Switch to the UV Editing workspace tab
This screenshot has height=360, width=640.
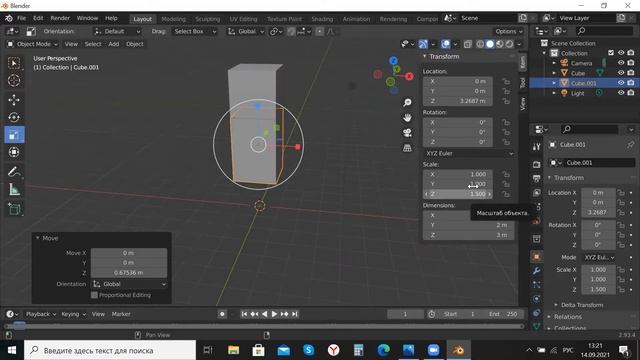pos(243,19)
